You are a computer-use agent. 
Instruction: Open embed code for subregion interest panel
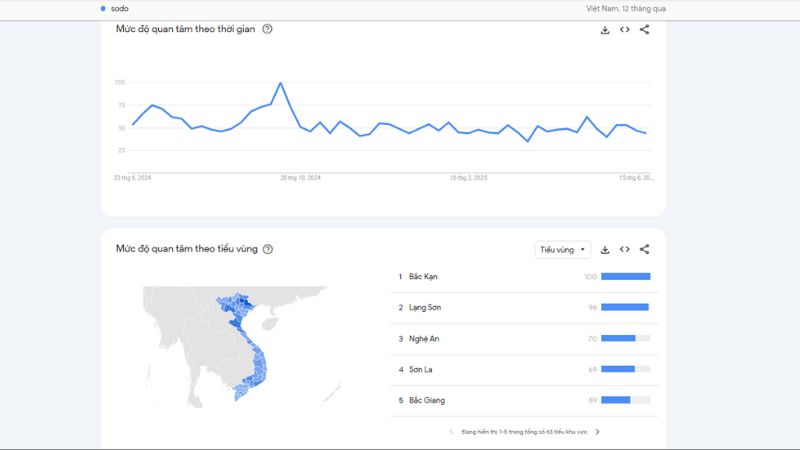coord(624,249)
